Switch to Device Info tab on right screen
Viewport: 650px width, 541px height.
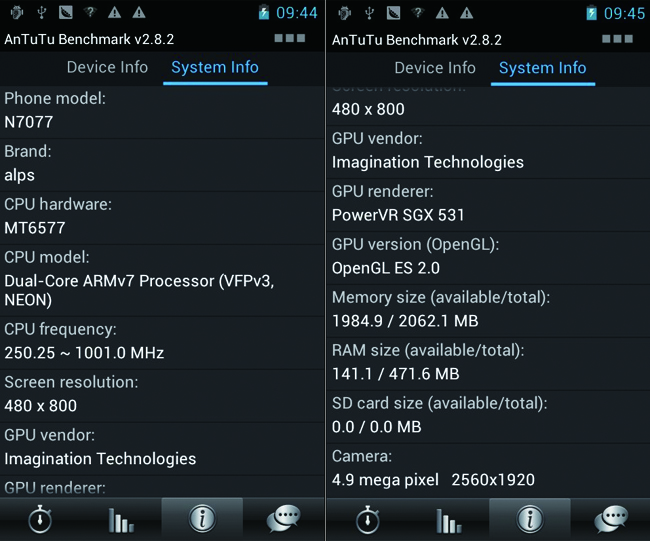[x=435, y=68]
